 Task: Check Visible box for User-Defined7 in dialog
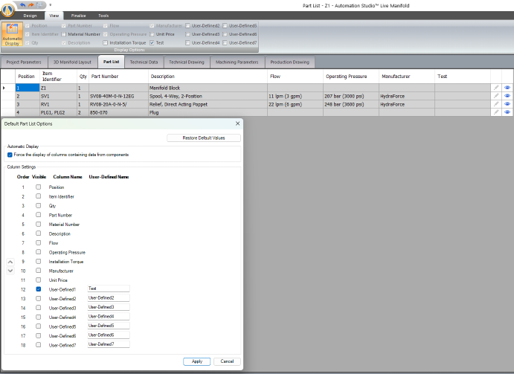click(38, 345)
